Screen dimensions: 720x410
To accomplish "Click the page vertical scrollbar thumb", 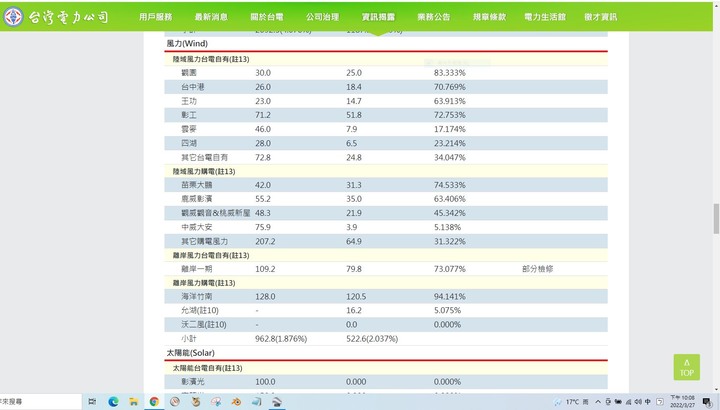I will click(x=716, y=219).
